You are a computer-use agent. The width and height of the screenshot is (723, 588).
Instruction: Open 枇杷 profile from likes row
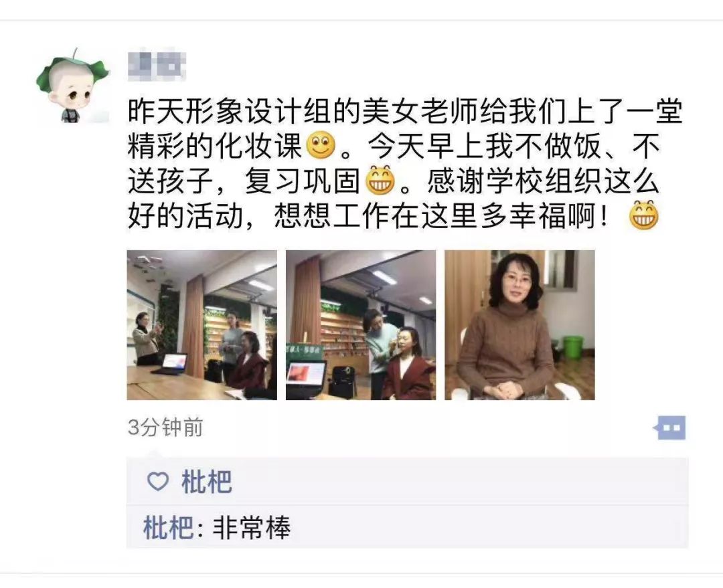(x=207, y=482)
